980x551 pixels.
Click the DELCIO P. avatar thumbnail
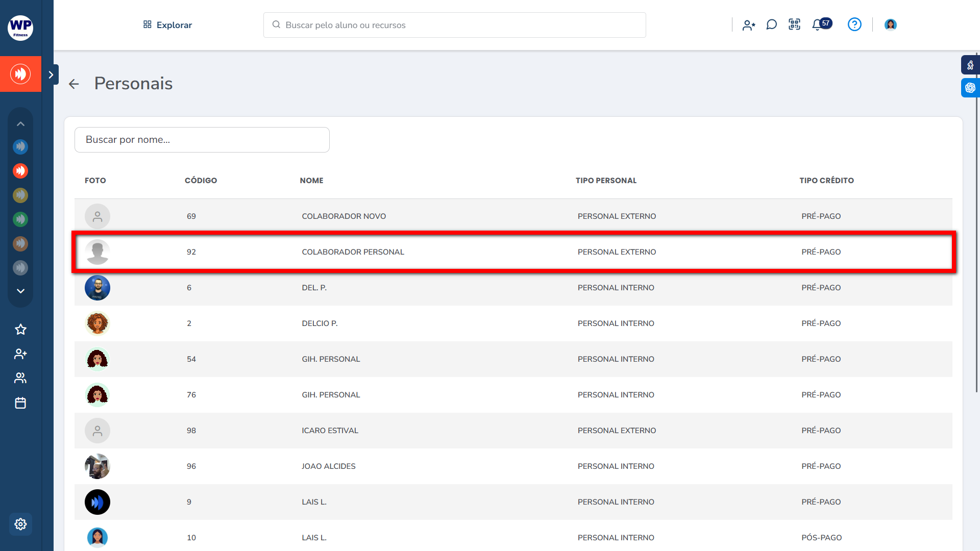(x=97, y=323)
